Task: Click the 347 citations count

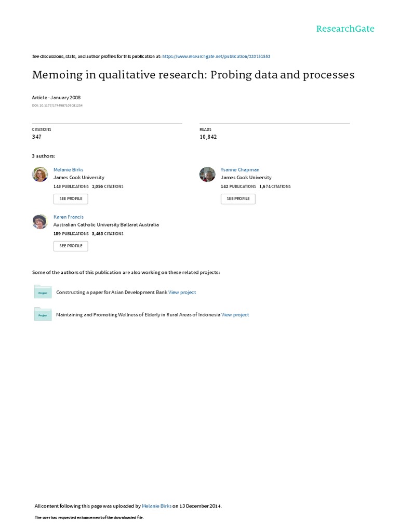Action: 37,137
